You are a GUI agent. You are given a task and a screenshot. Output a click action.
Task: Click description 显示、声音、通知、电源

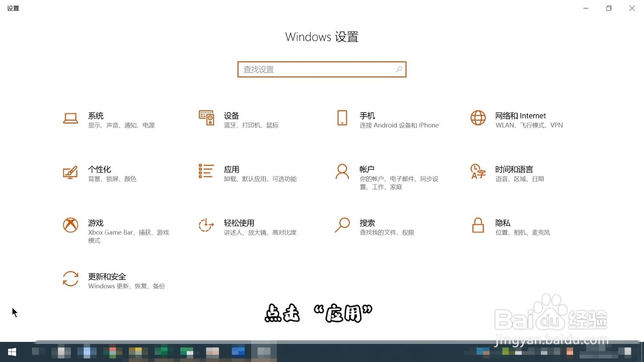coord(122,125)
